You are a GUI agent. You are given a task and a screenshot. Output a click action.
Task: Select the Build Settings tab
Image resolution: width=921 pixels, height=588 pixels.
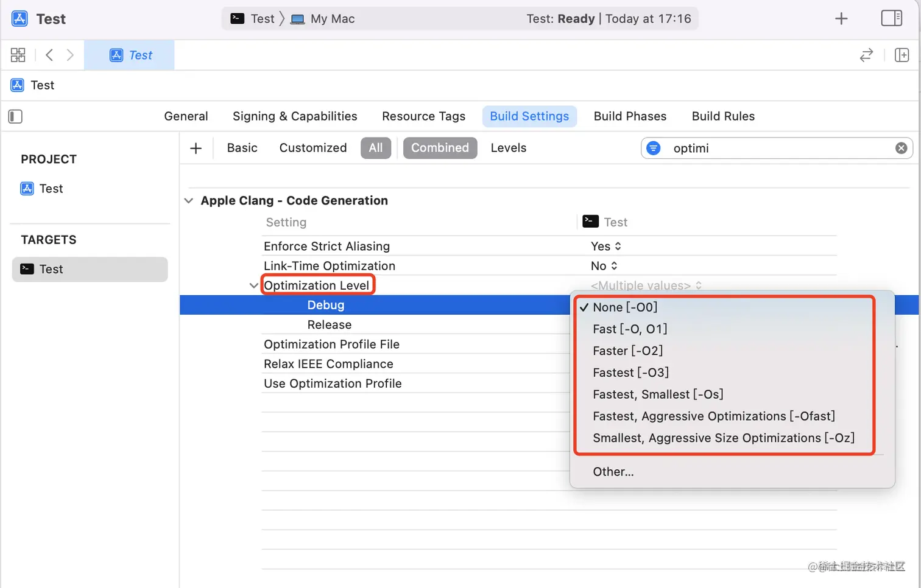point(529,116)
